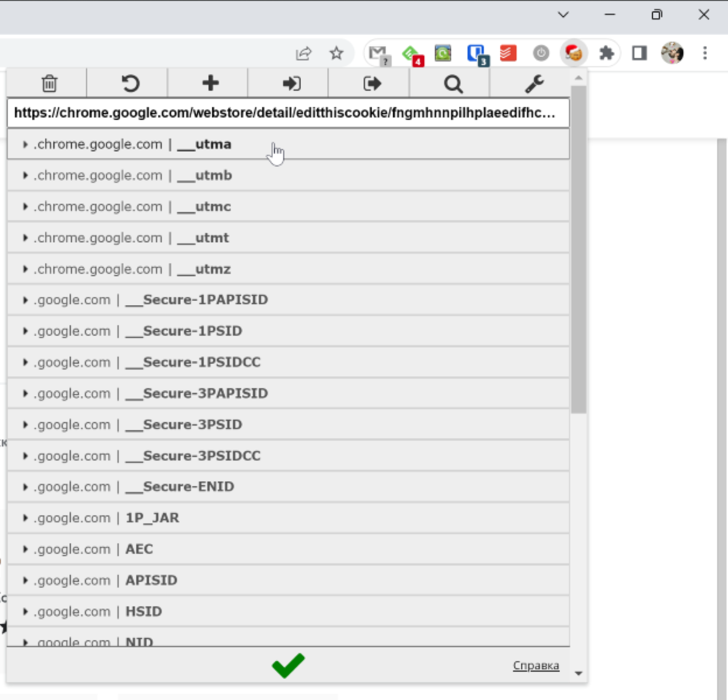This screenshot has height=700, width=728.
Task: Expand the AEC cookie entry
Action: point(288,549)
